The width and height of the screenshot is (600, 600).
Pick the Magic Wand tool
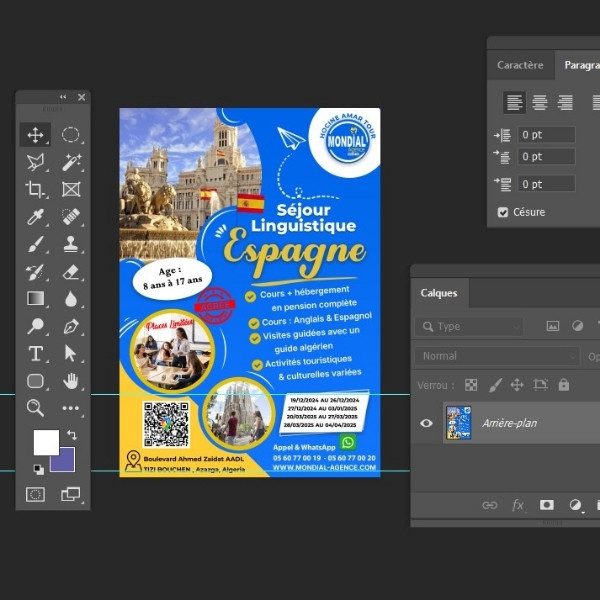(x=71, y=162)
